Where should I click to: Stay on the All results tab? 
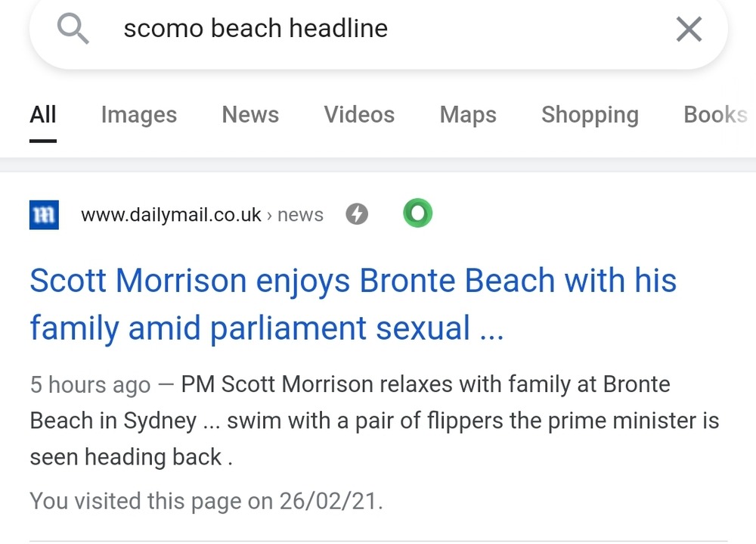43,114
